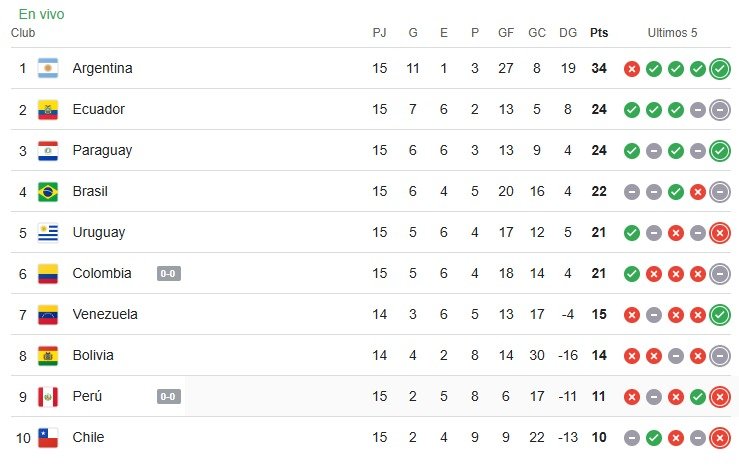Click Argentina's most recent win icon, circled
Viewport: 739px width, 471px height.
[720, 69]
